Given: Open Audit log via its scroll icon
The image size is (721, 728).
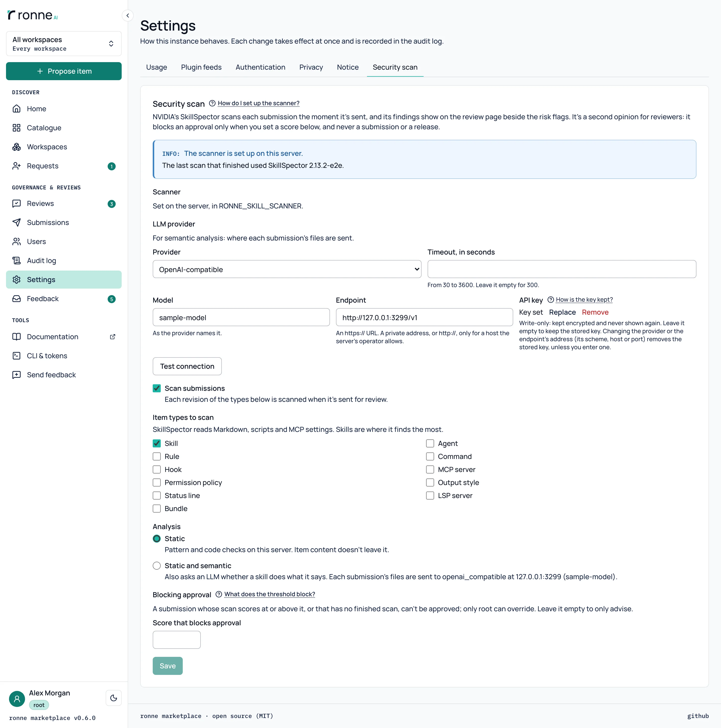Looking at the screenshot, I should (17, 260).
